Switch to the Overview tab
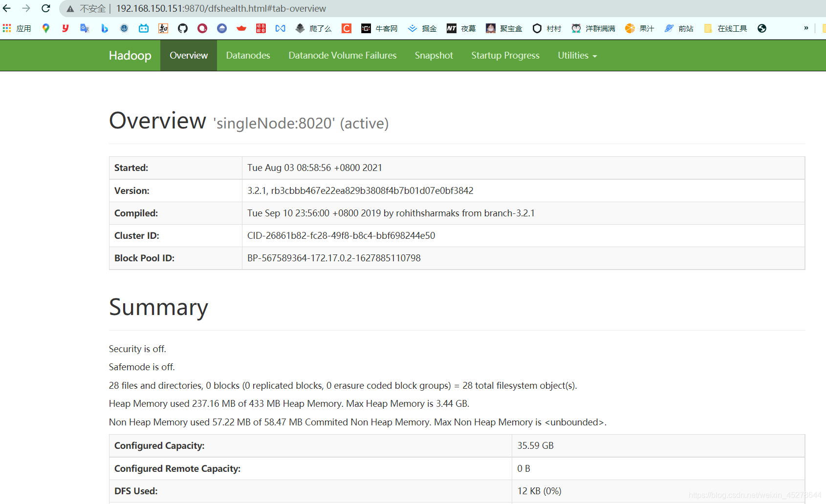 pyautogui.click(x=189, y=55)
